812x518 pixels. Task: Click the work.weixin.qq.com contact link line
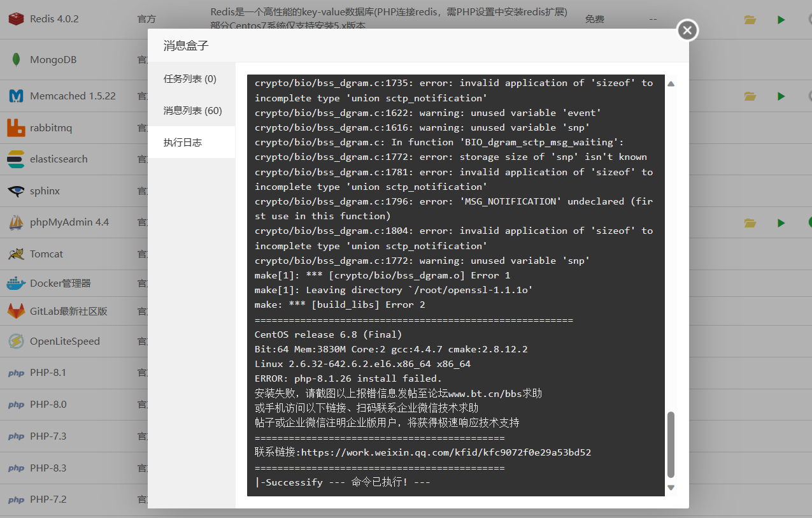[x=423, y=453]
